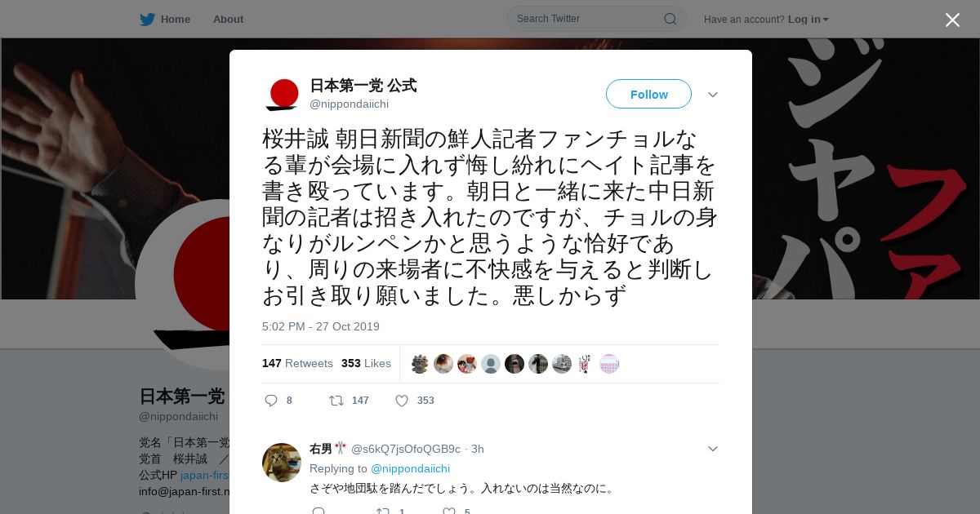
Task: View the 353 Likes list
Action: tap(366, 363)
